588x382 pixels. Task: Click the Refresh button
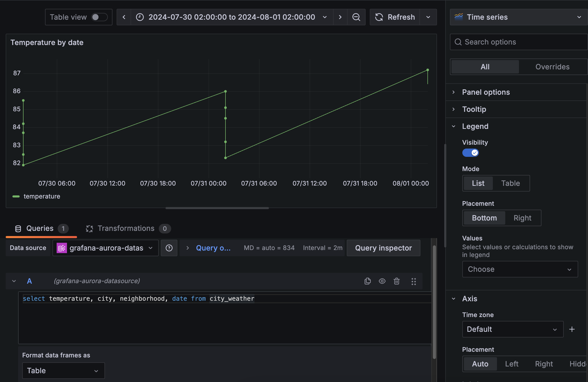(x=394, y=17)
